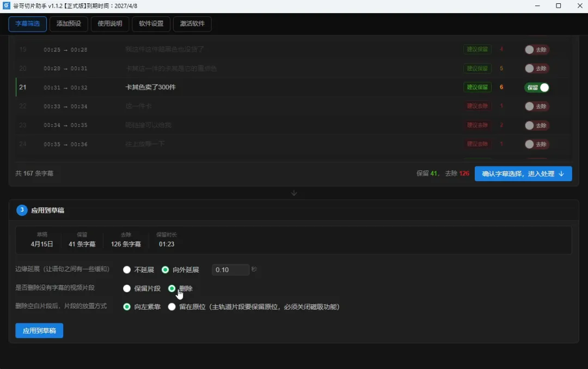Click the 建议去除 badge on row 24
Image resolution: width=588 pixels, height=369 pixels.
tap(477, 144)
